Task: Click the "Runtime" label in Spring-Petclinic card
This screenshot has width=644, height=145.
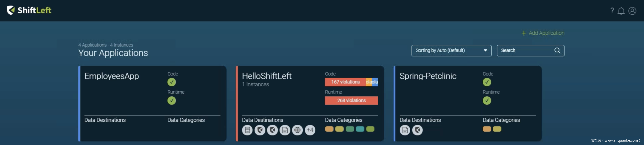Action: coord(491,92)
